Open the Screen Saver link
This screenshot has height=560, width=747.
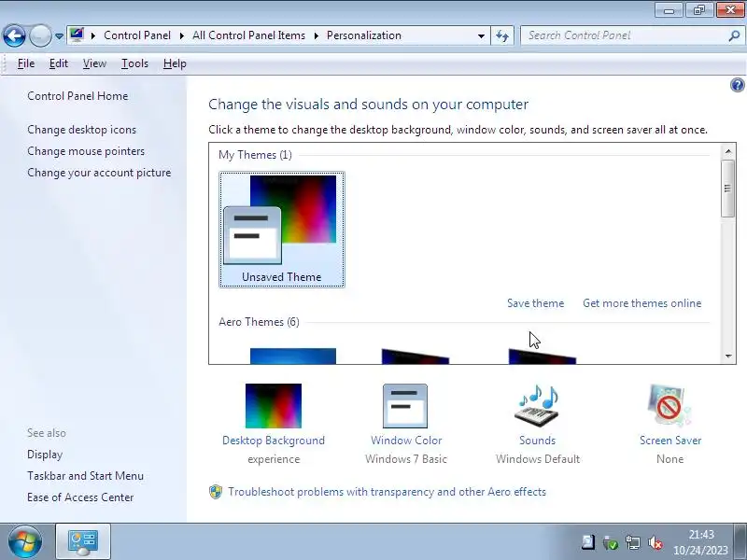tap(670, 441)
